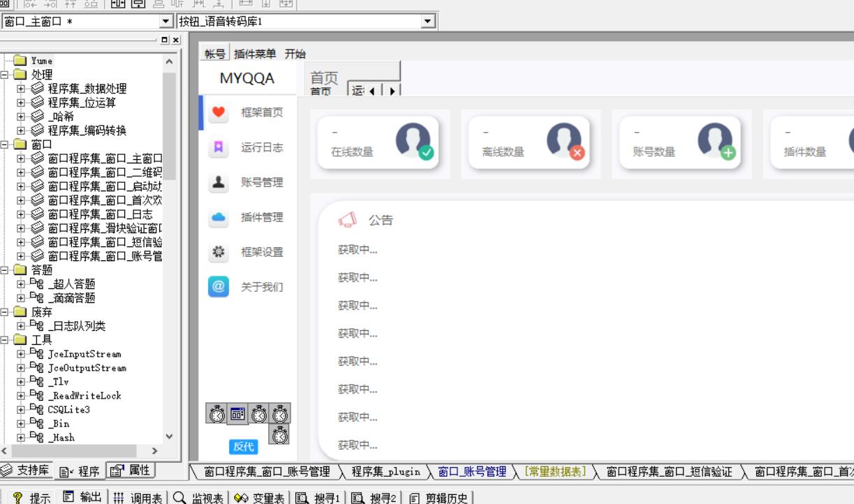Click the megaphone icon next to 公告

(347, 220)
